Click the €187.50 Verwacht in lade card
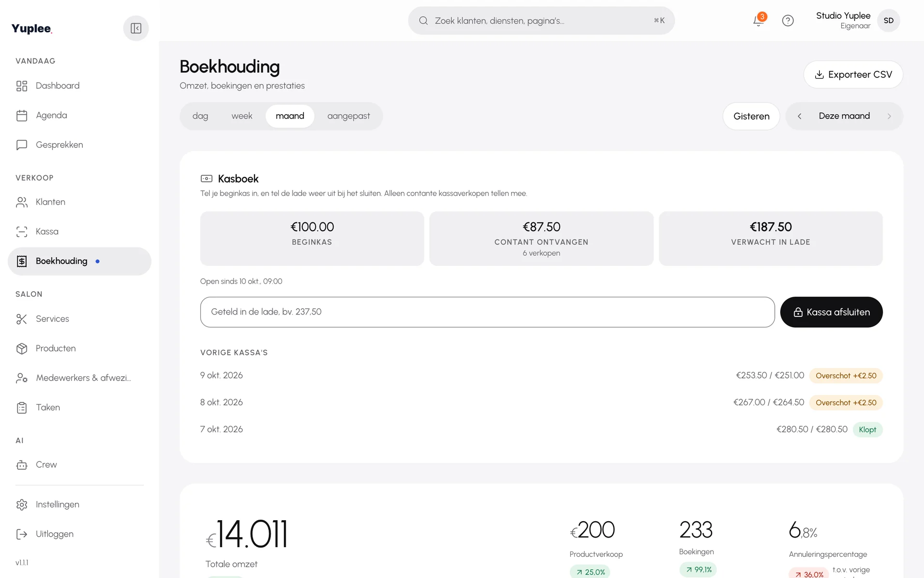924x578 pixels. pos(770,238)
